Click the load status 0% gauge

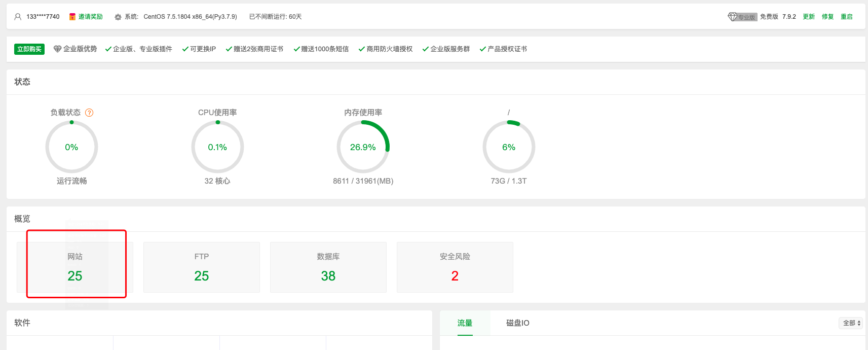[x=71, y=147]
